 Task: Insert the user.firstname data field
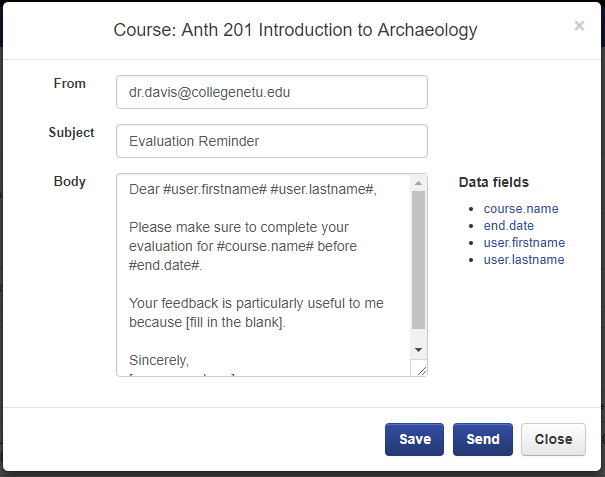[524, 243]
